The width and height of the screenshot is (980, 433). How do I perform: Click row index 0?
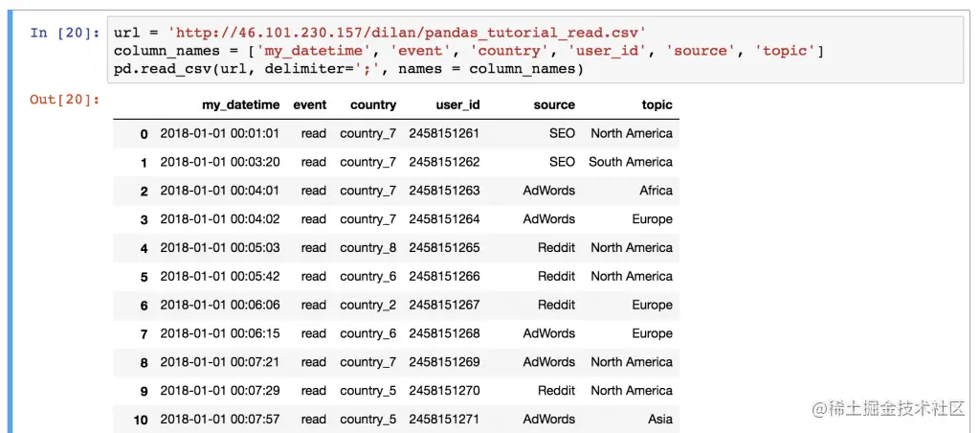coord(145,134)
